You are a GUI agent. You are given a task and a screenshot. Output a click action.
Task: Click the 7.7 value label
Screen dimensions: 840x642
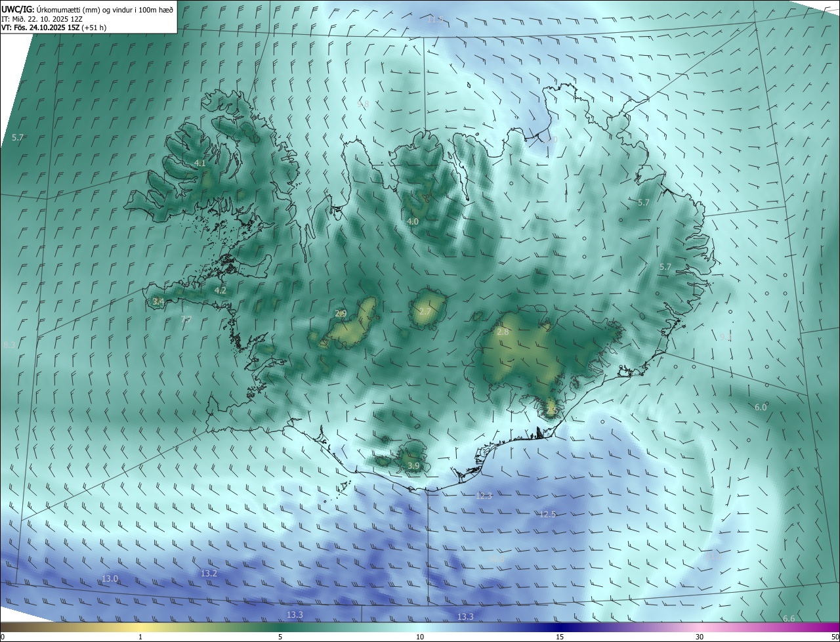coord(186,320)
